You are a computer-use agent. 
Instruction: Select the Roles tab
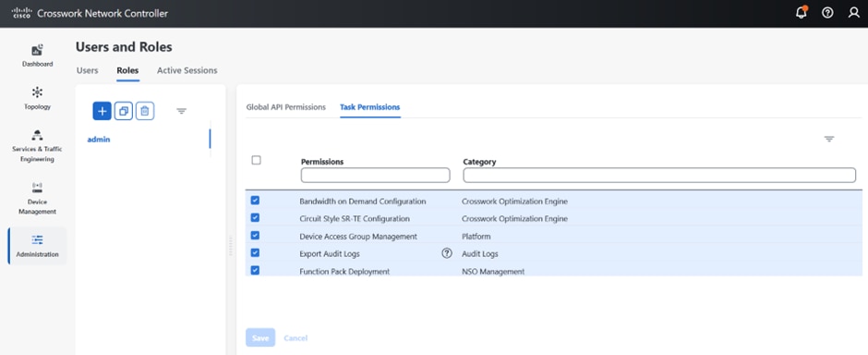click(x=127, y=70)
